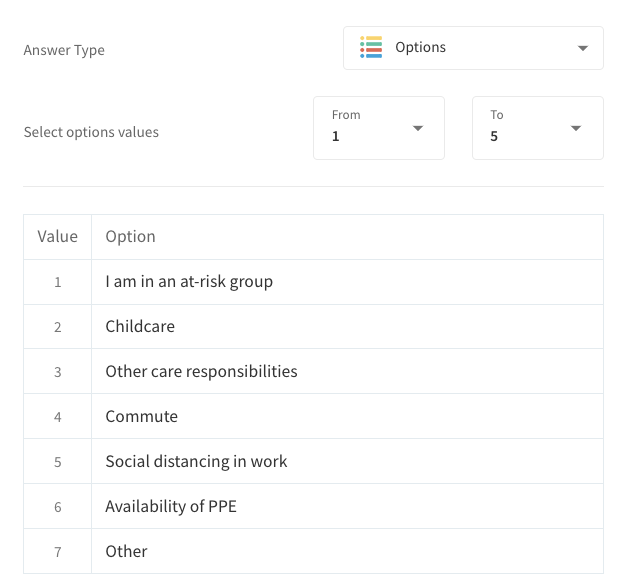Click the Option column header
The height and width of the screenshot is (583, 624).
[x=130, y=237]
